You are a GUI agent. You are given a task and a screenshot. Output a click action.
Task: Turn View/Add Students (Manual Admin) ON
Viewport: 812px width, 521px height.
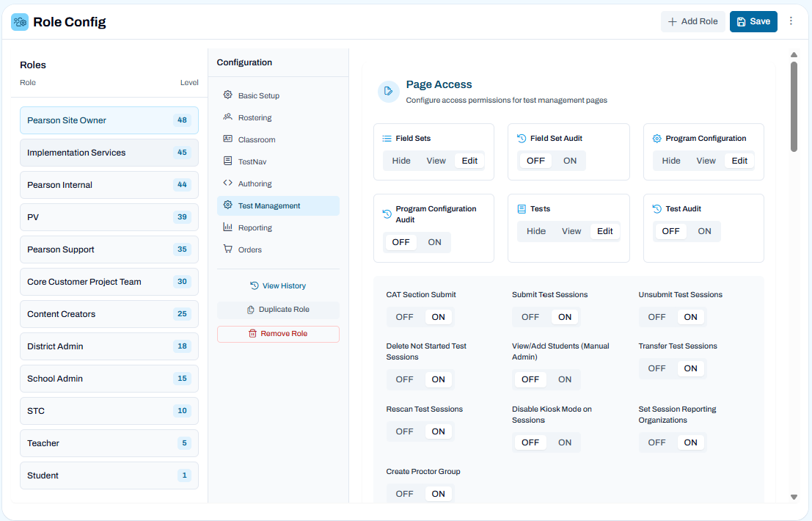click(x=565, y=379)
